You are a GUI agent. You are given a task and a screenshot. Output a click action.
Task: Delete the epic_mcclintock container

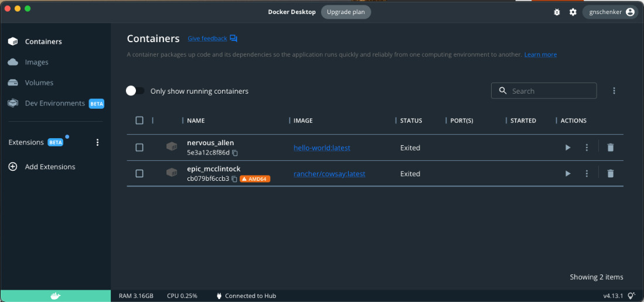(x=611, y=174)
